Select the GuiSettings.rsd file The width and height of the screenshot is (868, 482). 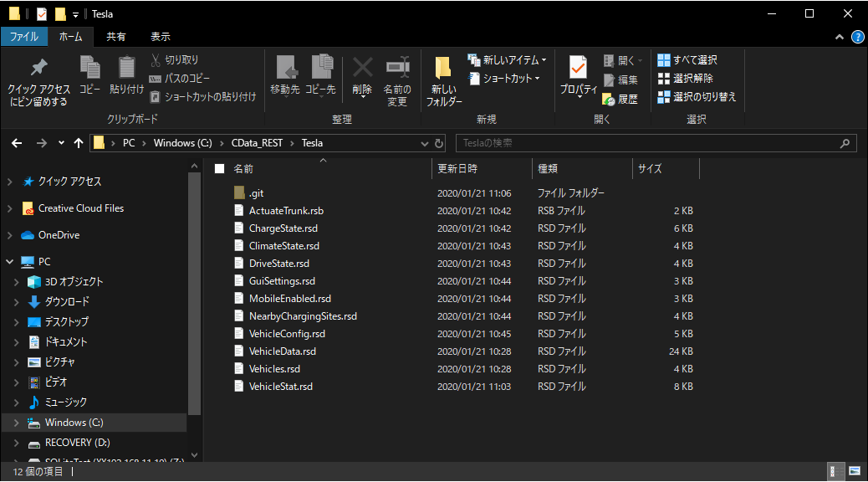tap(282, 281)
